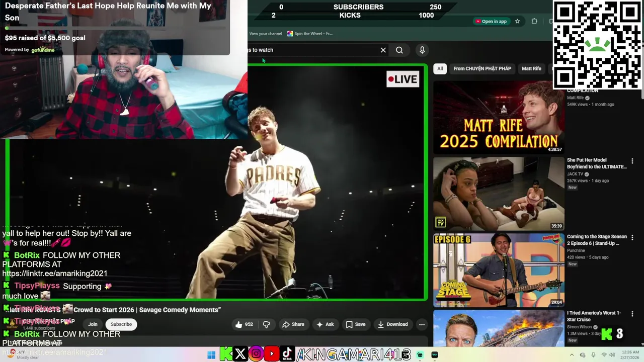644x362 pixels.
Task: Like the video showing 952 likes
Action: [x=244, y=324]
